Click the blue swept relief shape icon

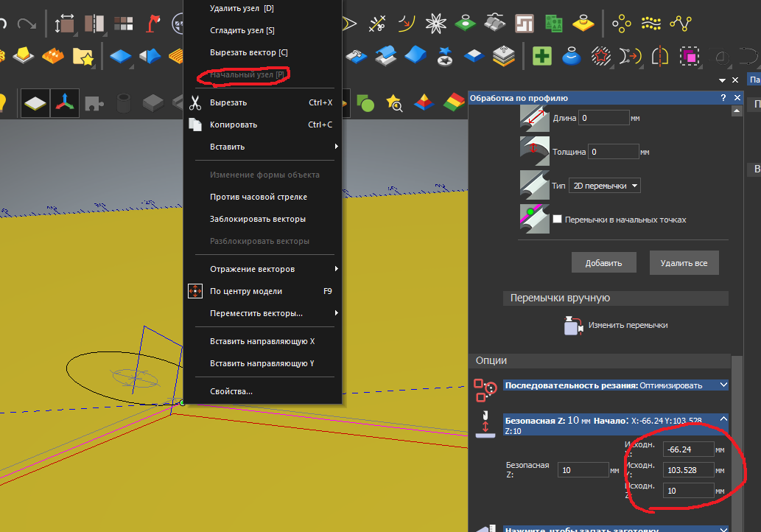(415, 55)
